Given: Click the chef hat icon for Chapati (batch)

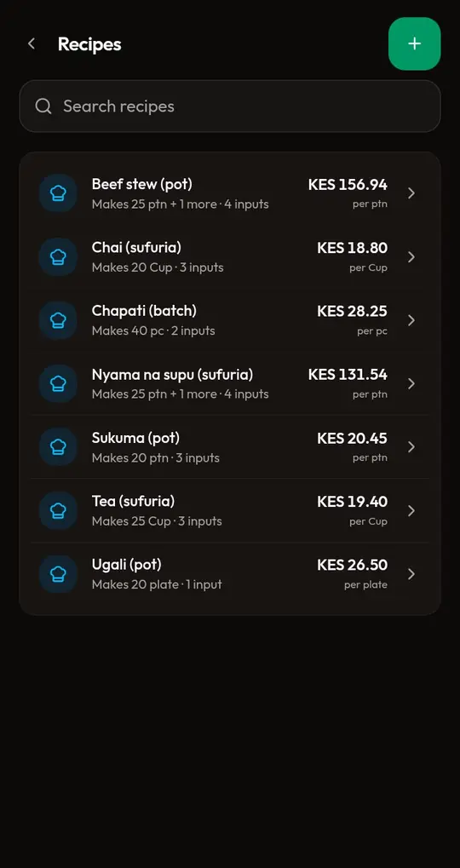Looking at the screenshot, I should coord(58,320).
